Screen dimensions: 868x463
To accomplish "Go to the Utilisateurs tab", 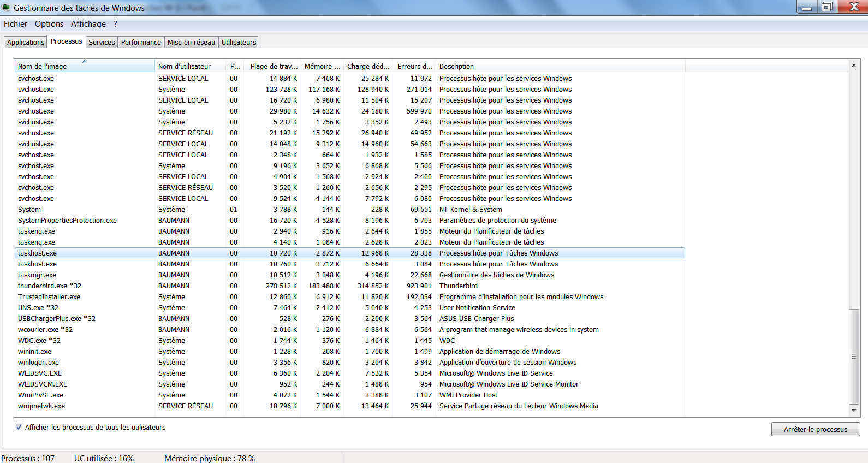I will [x=239, y=42].
